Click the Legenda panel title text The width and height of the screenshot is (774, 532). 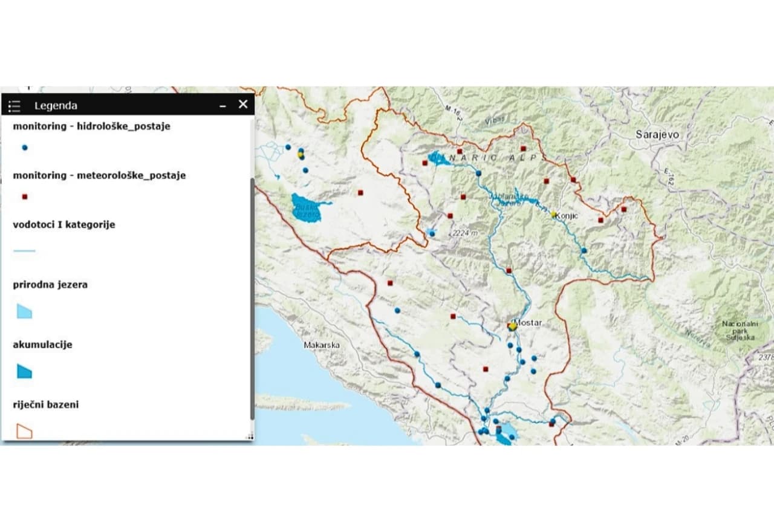(56, 106)
